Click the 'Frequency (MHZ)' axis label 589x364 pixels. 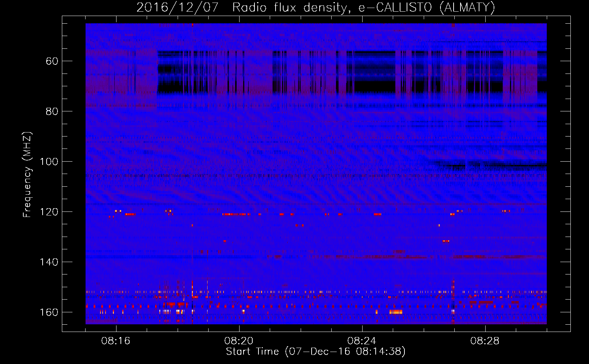coord(27,174)
